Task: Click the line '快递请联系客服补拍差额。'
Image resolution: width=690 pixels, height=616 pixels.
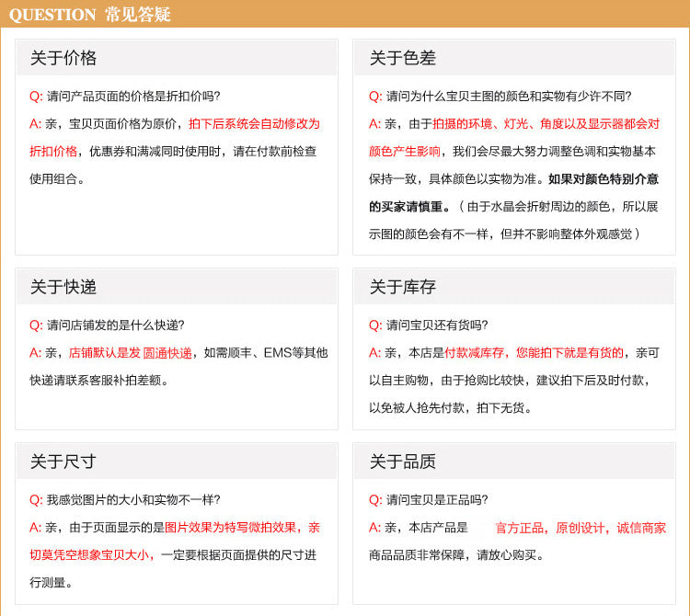Action: point(99,381)
